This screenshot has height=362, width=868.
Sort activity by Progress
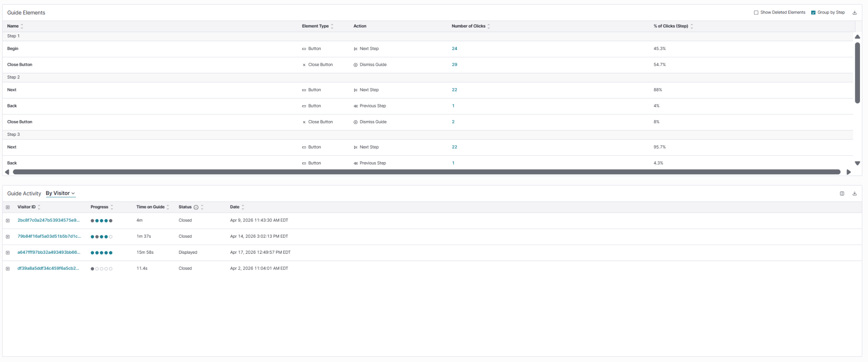[x=112, y=207]
